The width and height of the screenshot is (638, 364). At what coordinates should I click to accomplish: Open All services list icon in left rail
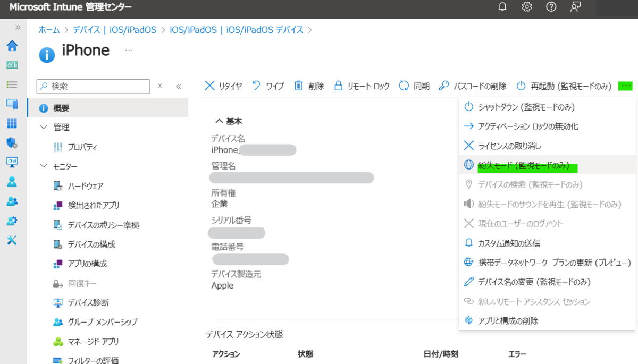12,84
